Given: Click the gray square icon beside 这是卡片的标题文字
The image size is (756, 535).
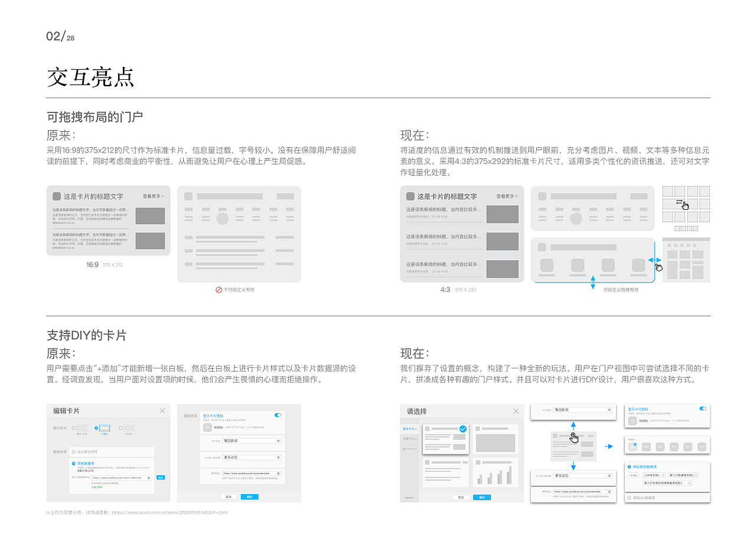Looking at the screenshot, I should click(57, 196).
